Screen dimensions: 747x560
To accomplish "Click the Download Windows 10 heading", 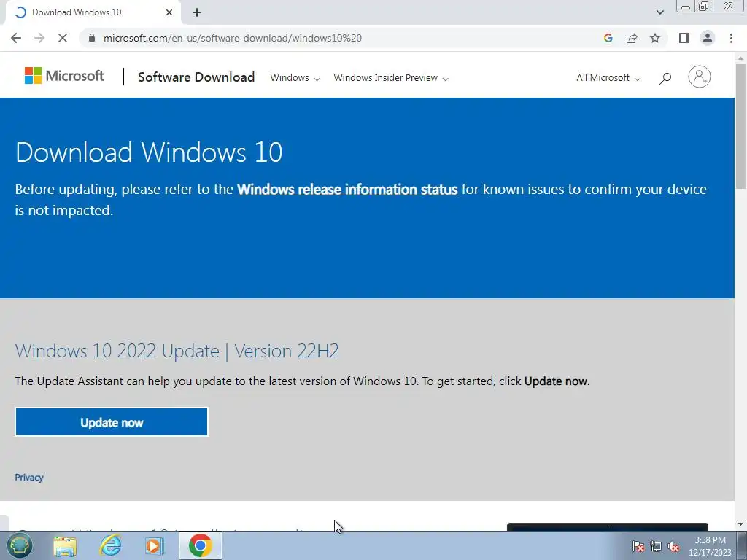I will pos(149,152).
